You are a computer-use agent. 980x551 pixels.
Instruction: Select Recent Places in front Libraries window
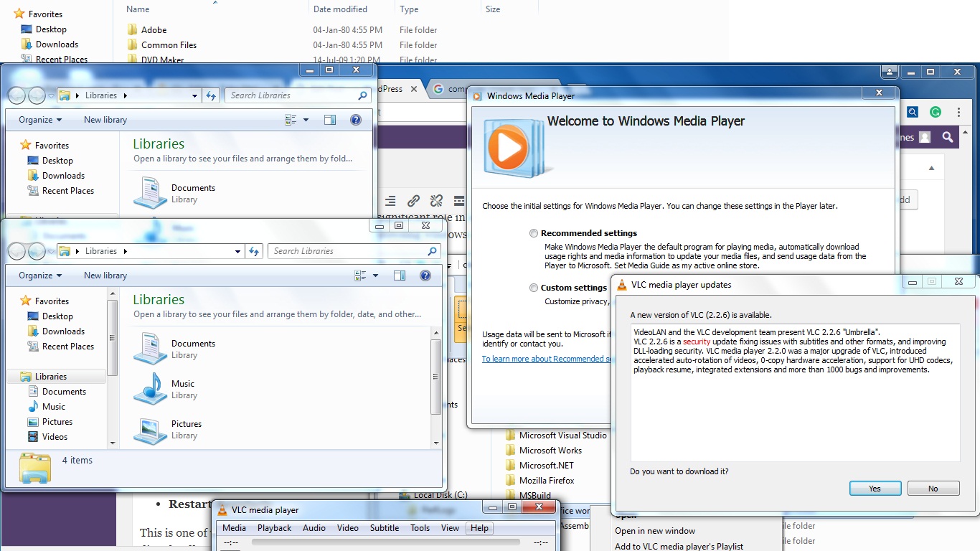coord(68,347)
